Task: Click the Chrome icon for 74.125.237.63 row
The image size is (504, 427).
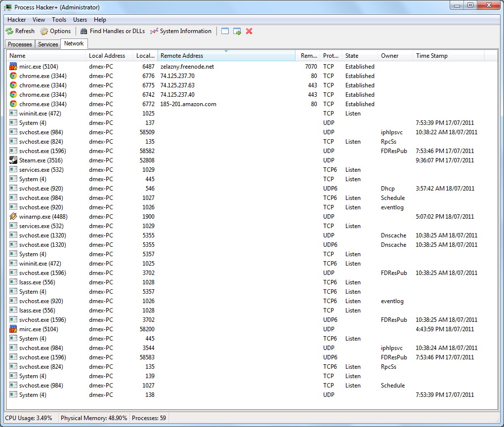Action: (x=13, y=85)
